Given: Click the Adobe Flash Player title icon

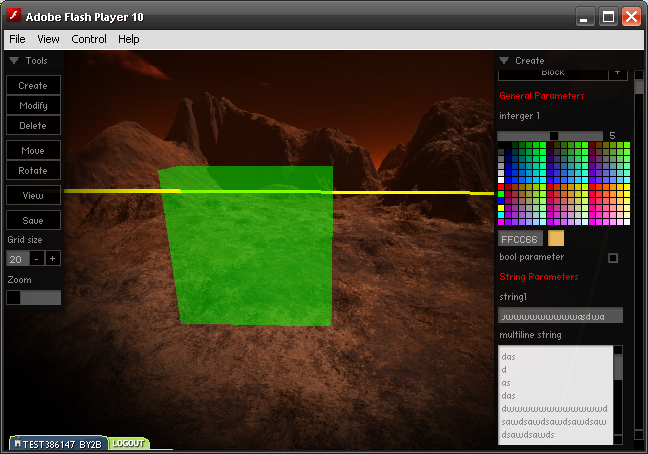Looking at the screenshot, I should pyautogui.click(x=14, y=15).
